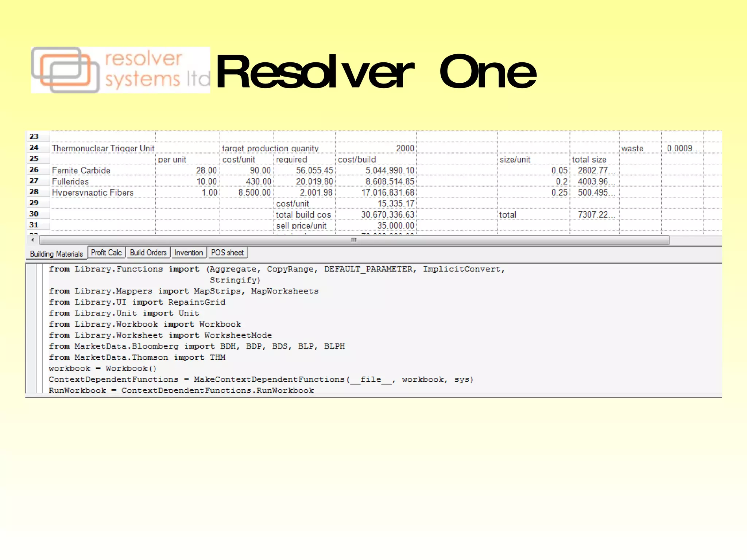747x560 pixels.
Task: Click the 'cost/build' header cell
Action: (376, 159)
